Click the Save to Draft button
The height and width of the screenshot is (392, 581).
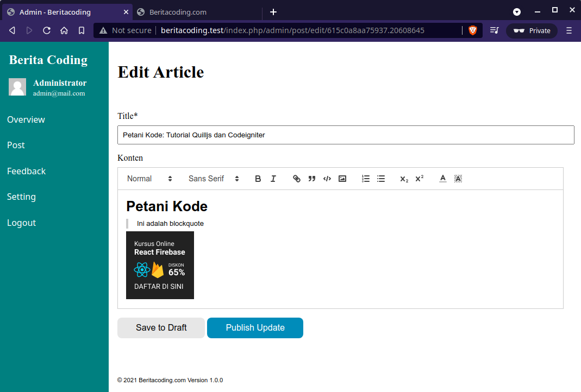(x=161, y=327)
